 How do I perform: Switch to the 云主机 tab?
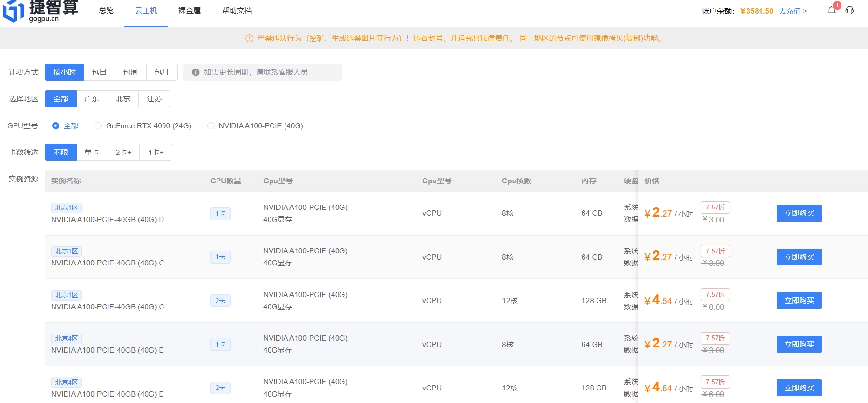tap(146, 11)
